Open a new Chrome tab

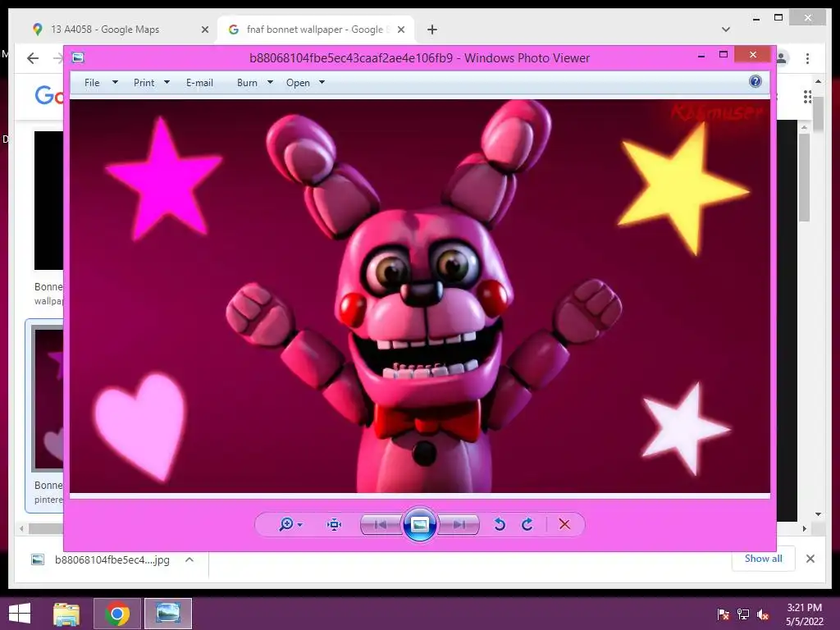(432, 30)
